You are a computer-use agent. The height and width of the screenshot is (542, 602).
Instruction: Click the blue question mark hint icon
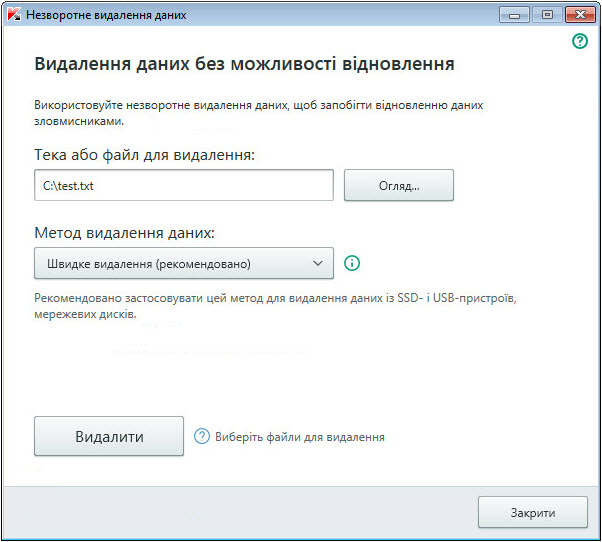202,436
